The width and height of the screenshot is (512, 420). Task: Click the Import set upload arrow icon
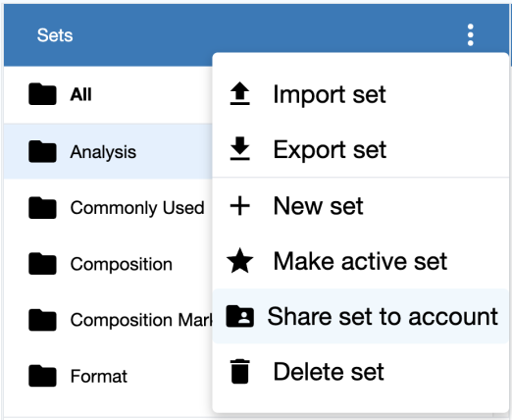coord(239,93)
